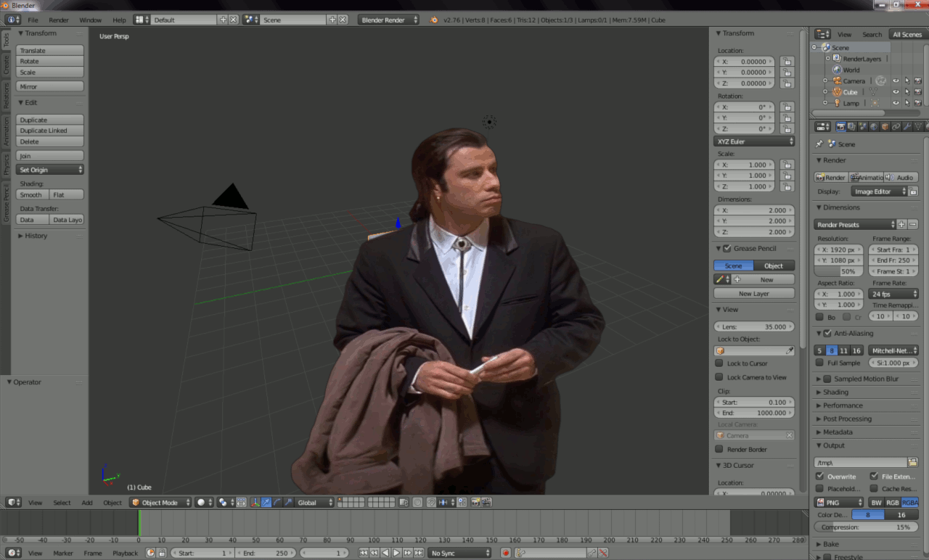Screen dimensions: 929x560
Task: Switch to the Physics tab in tool shelf
Action: click(6, 165)
